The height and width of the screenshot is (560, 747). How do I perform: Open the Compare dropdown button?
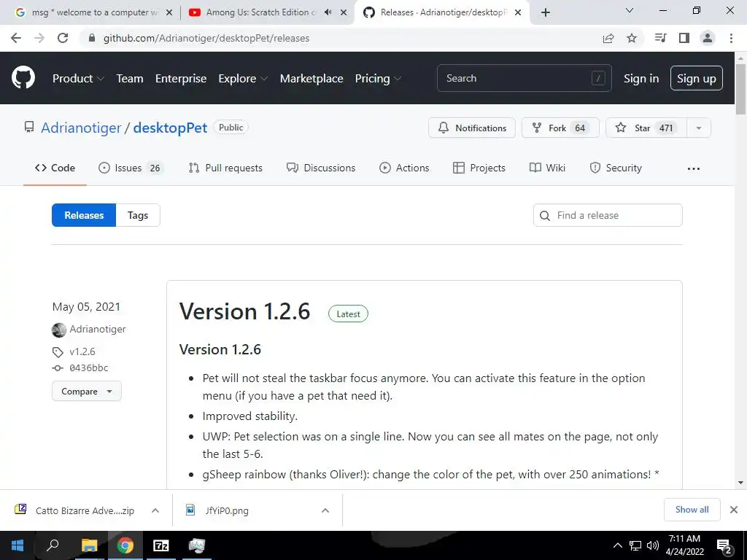pos(87,391)
